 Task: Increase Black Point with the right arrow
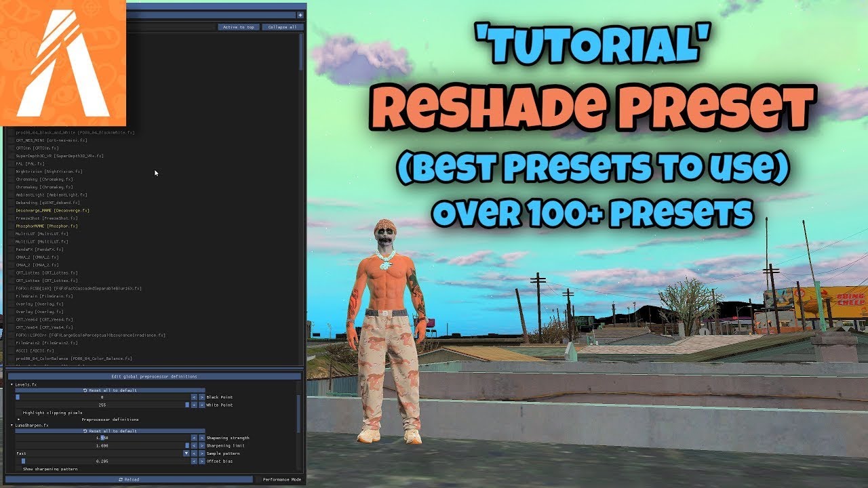tap(201, 397)
